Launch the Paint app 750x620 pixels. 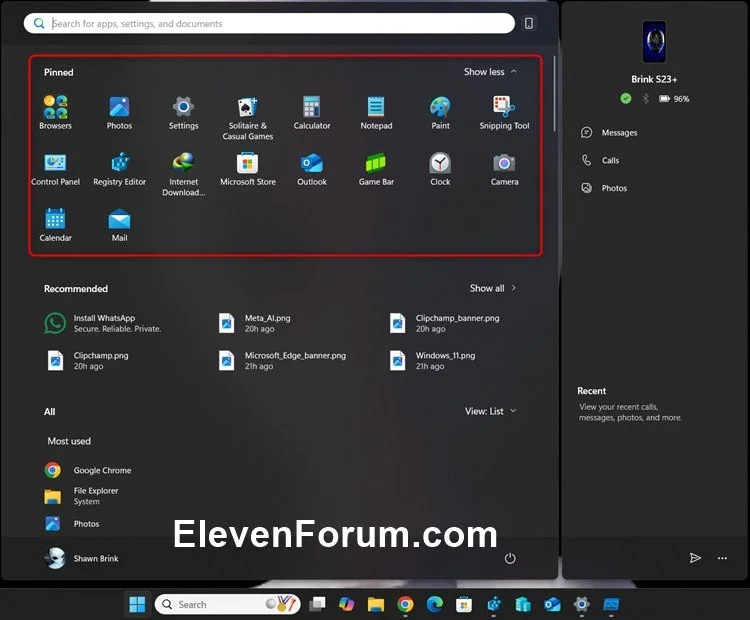[x=440, y=113]
